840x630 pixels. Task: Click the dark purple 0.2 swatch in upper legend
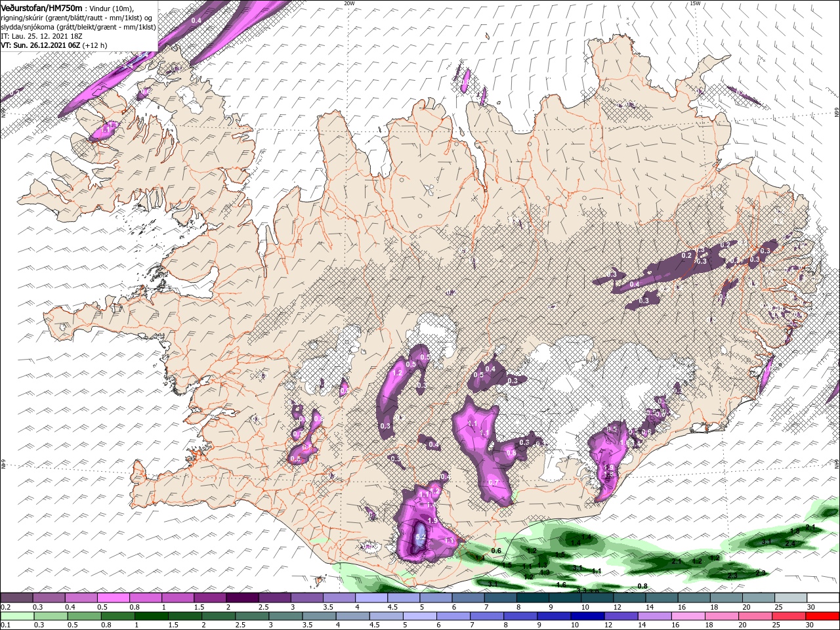click(16, 598)
